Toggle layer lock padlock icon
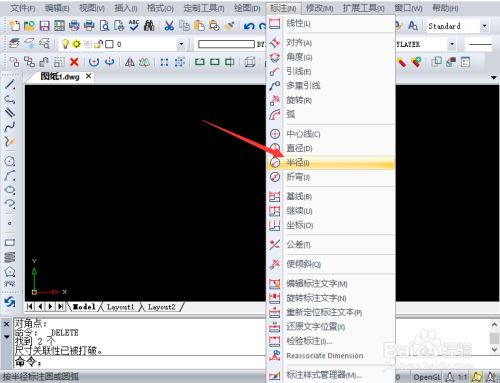The image size is (500, 383). 98,44
